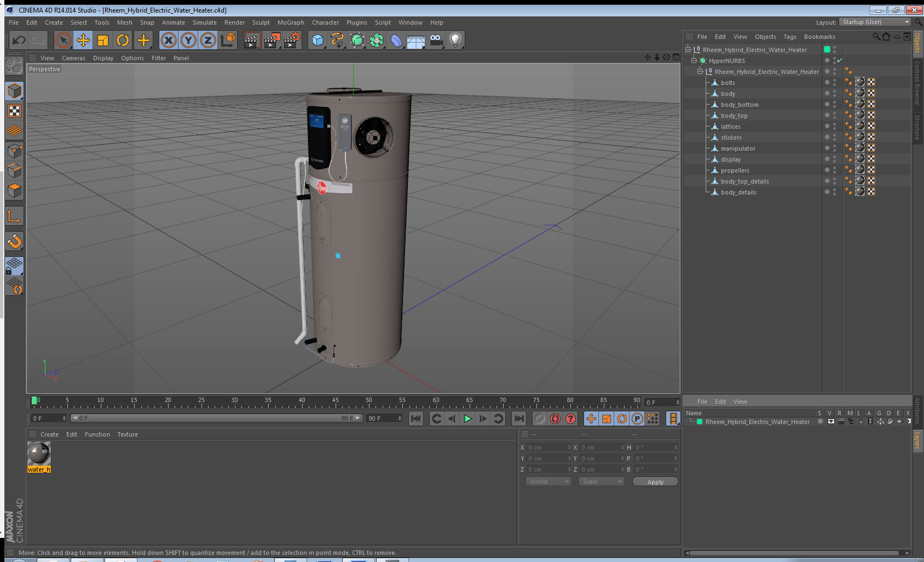Add a floor environment object icon
The image size is (924, 562).
tap(416, 40)
